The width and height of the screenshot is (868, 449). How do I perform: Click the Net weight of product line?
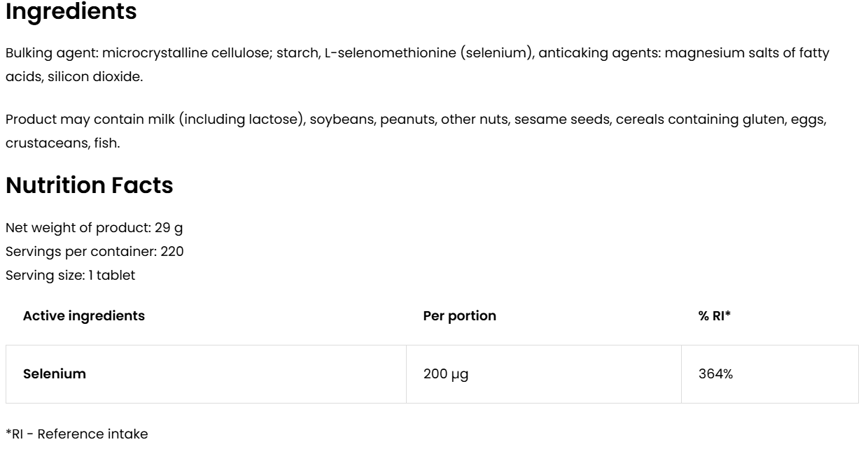tap(94, 229)
